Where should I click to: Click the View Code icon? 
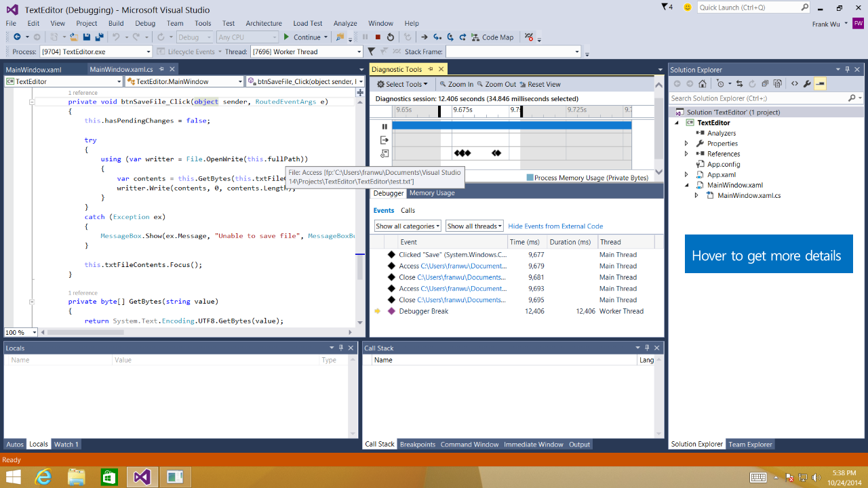tap(794, 84)
